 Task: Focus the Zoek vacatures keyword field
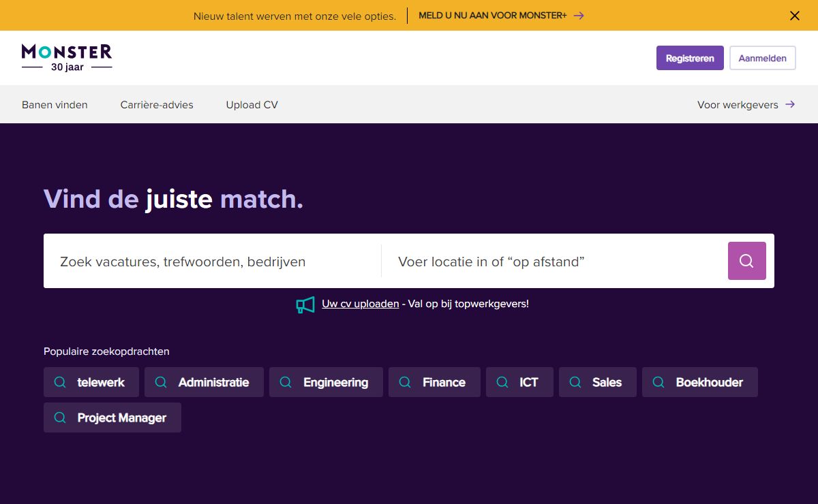pyautogui.click(x=213, y=261)
